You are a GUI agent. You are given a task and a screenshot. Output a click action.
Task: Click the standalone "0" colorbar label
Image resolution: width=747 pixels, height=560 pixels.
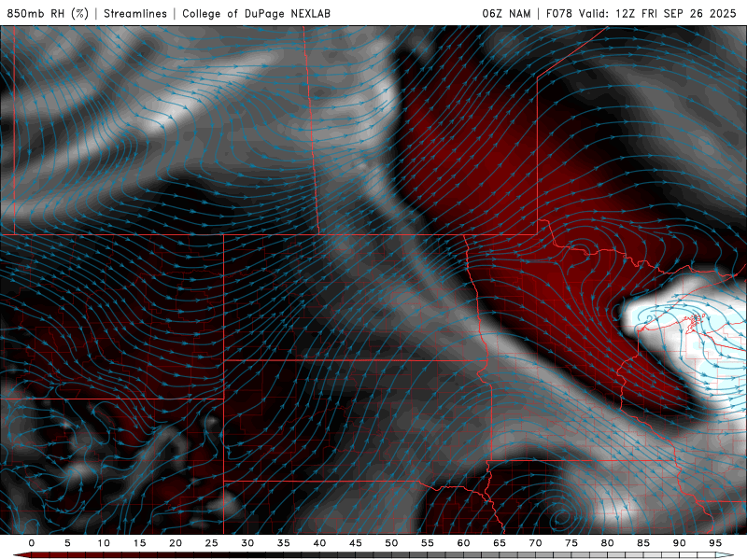point(32,543)
